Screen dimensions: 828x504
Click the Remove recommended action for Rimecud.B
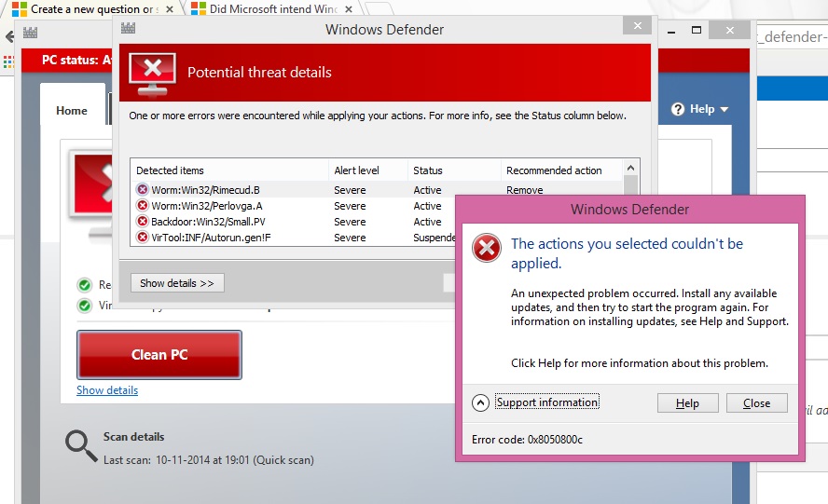click(524, 190)
